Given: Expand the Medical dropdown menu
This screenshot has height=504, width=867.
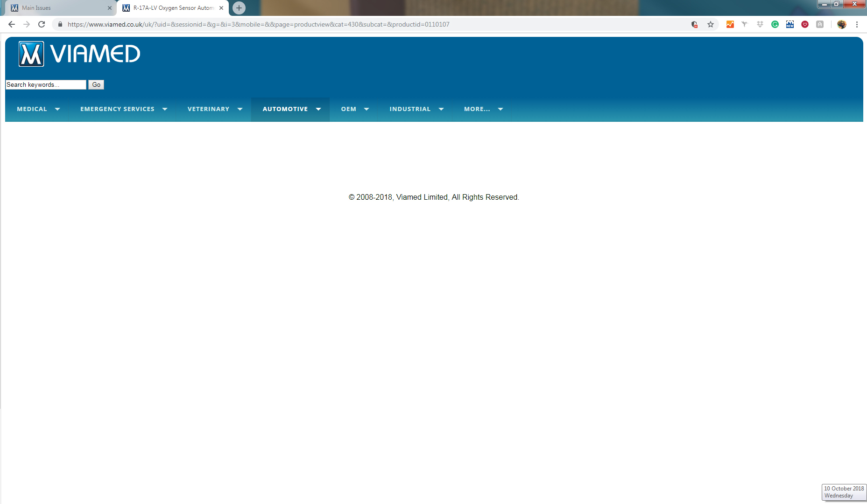Looking at the screenshot, I should click(x=38, y=109).
